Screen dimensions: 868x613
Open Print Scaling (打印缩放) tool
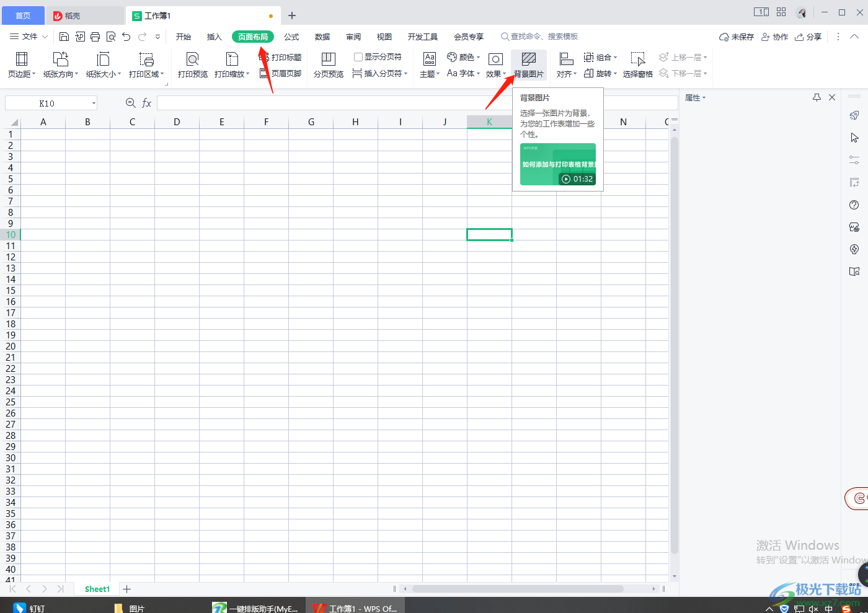[x=232, y=64]
